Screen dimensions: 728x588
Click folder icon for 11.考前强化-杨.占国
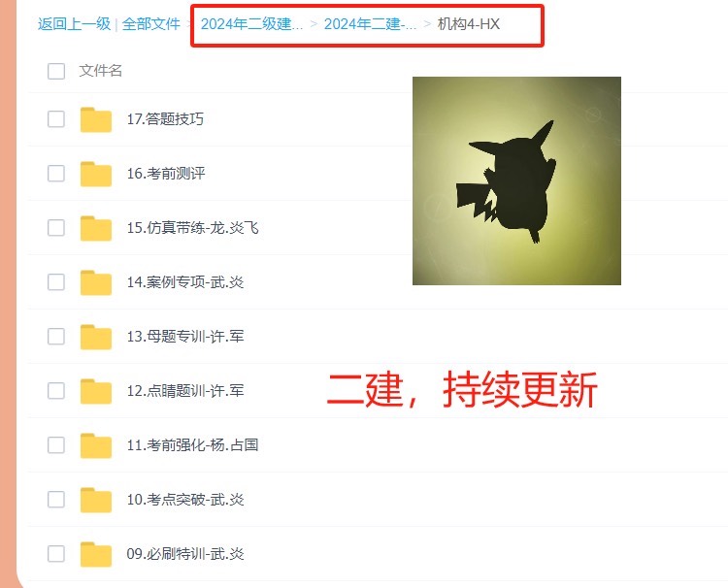96,445
